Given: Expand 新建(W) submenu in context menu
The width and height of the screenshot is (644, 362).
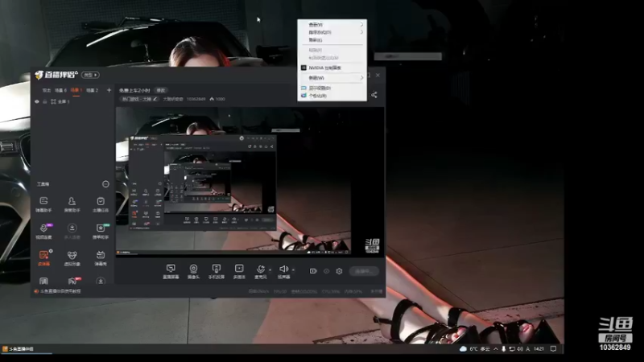Looking at the screenshot, I should point(332,77).
